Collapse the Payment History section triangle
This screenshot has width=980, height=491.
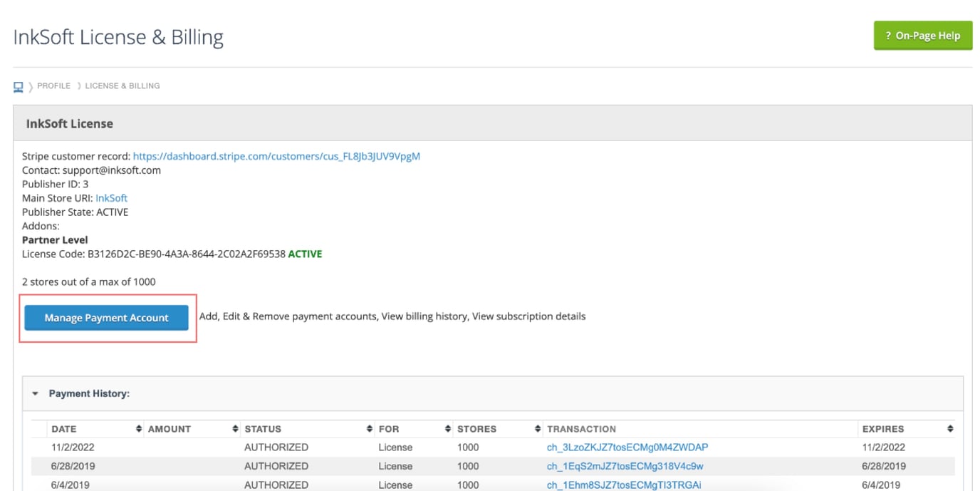pos(35,393)
